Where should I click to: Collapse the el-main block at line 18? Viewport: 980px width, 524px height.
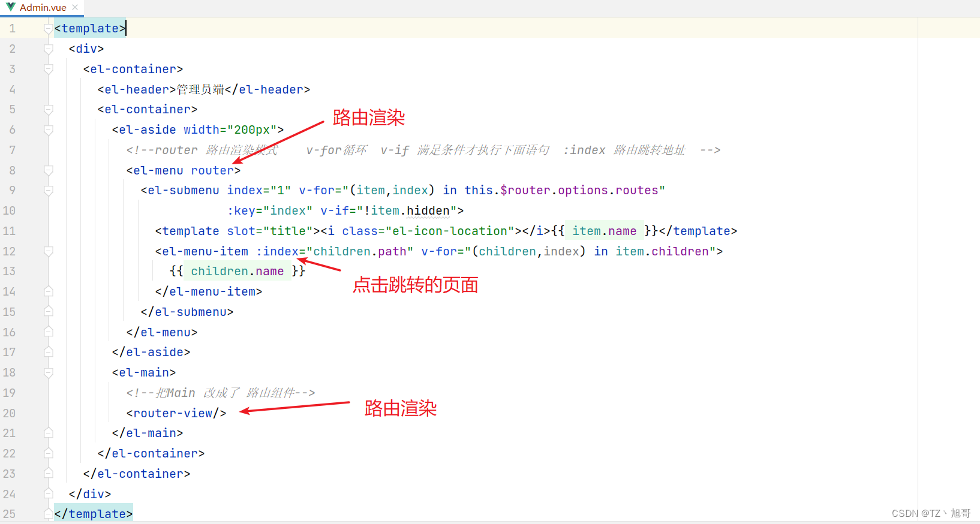49,373
